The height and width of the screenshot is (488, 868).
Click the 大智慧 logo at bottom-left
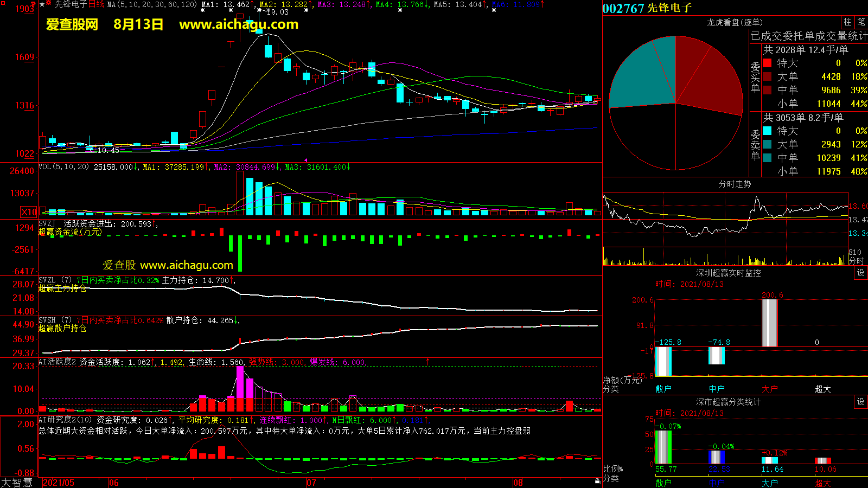click(x=17, y=483)
